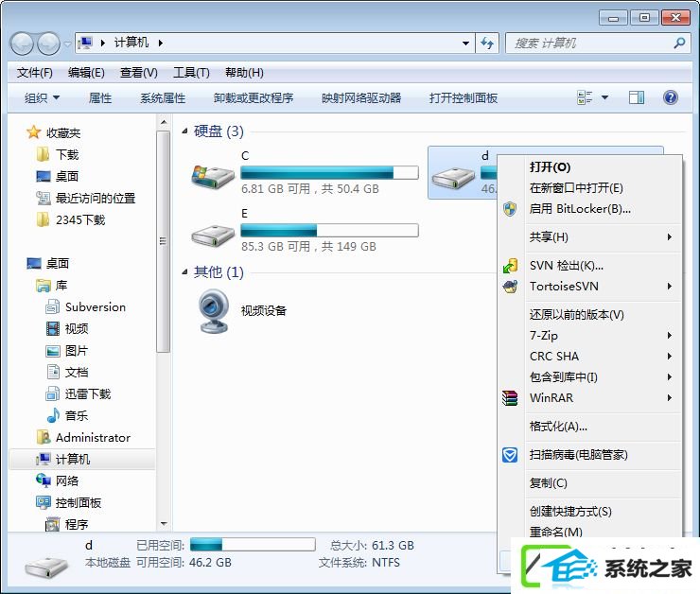Screen dimensions: 700x594
Task: Toggle the preview pane icon
Action: pos(637,97)
